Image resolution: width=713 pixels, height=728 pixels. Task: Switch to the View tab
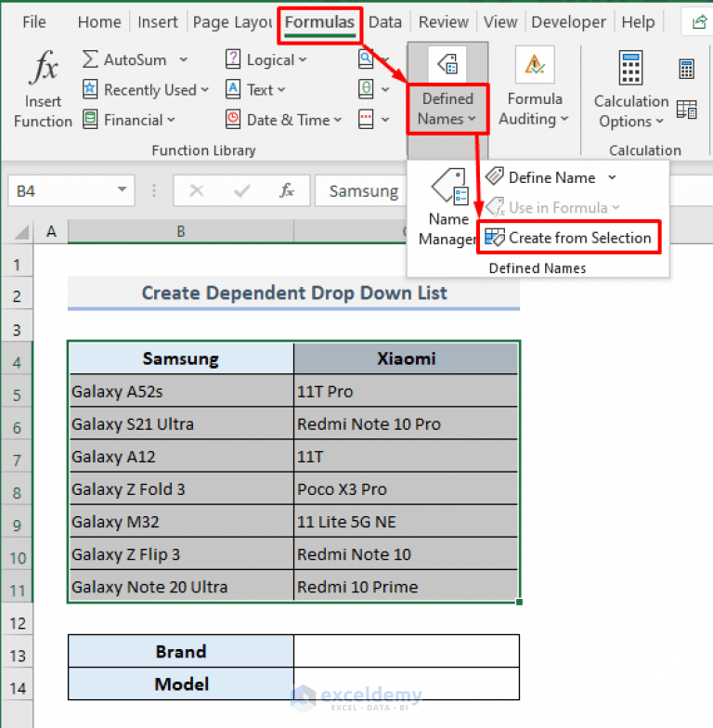click(500, 22)
